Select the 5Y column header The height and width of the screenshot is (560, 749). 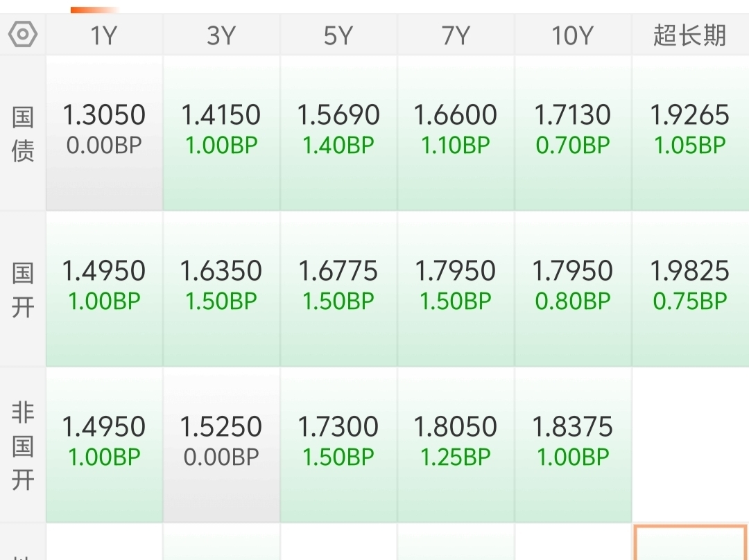(x=338, y=35)
